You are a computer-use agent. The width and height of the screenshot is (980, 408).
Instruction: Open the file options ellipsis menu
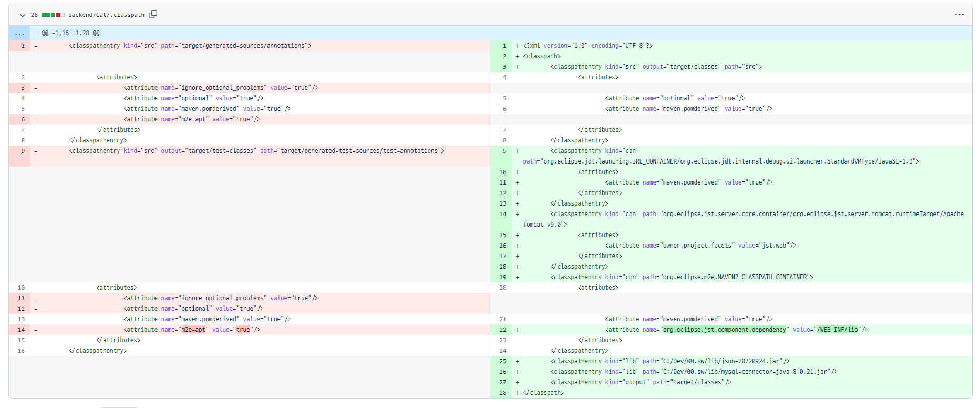point(959,15)
